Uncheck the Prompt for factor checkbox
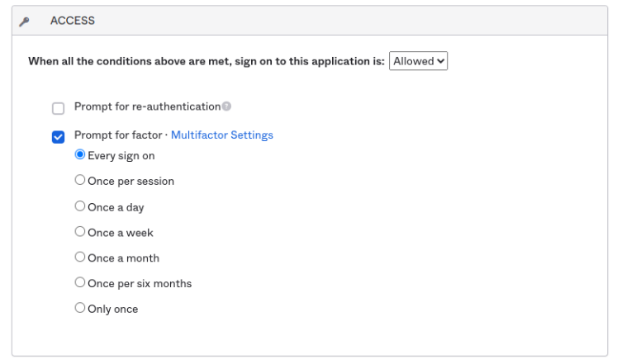 coord(58,136)
